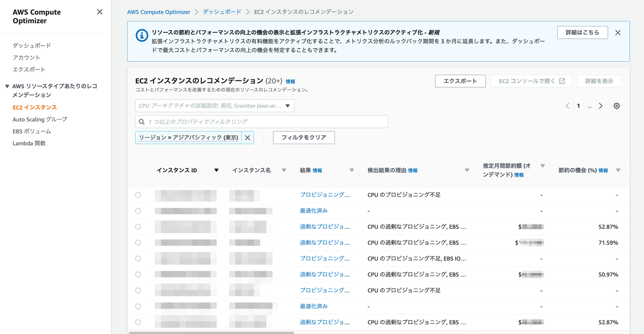Go to ダッシュボード via the breadcrumb

222,12
